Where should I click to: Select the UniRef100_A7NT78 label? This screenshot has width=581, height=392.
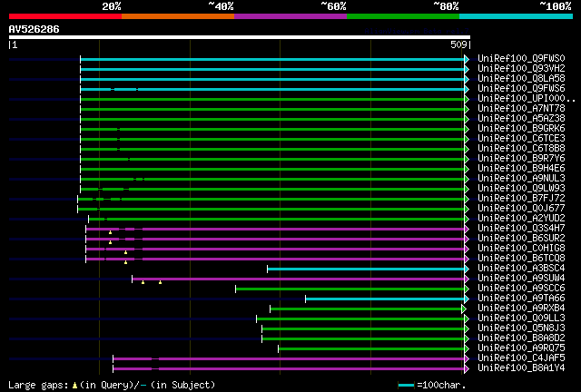[521, 109]
